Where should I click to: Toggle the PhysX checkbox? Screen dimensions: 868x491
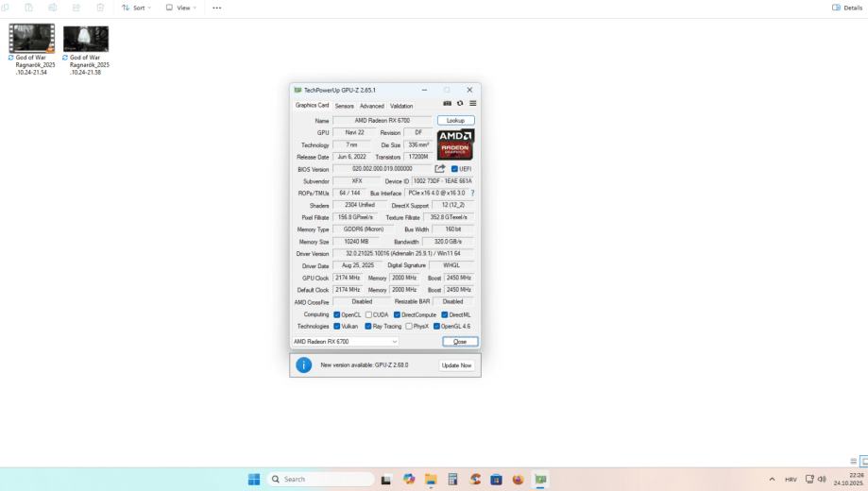point(409,327)
